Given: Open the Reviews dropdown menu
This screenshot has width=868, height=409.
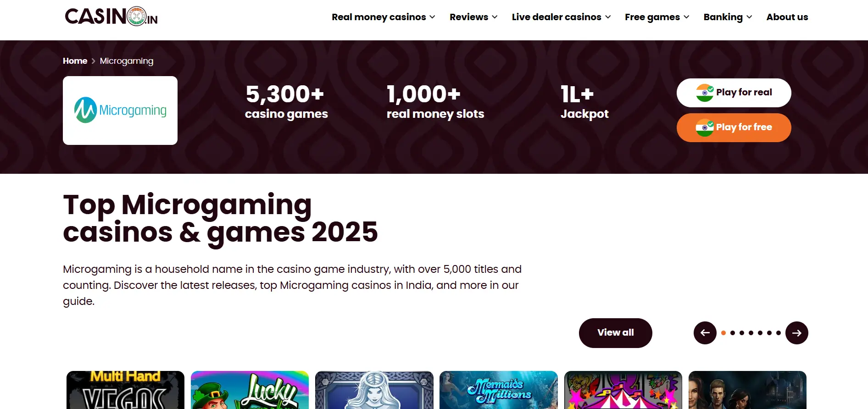Looking at the screenshot, I should click(473, 17).
